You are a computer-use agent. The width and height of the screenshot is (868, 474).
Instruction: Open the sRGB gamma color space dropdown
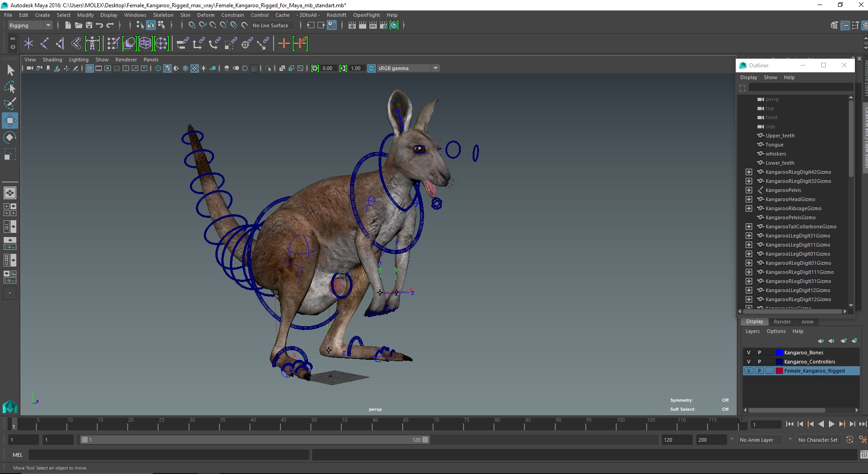point(435,68)
